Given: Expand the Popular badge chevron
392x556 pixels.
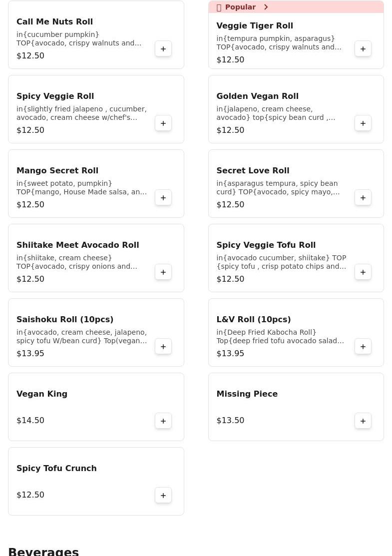Looking at the screenshot, I should point(266,7).
